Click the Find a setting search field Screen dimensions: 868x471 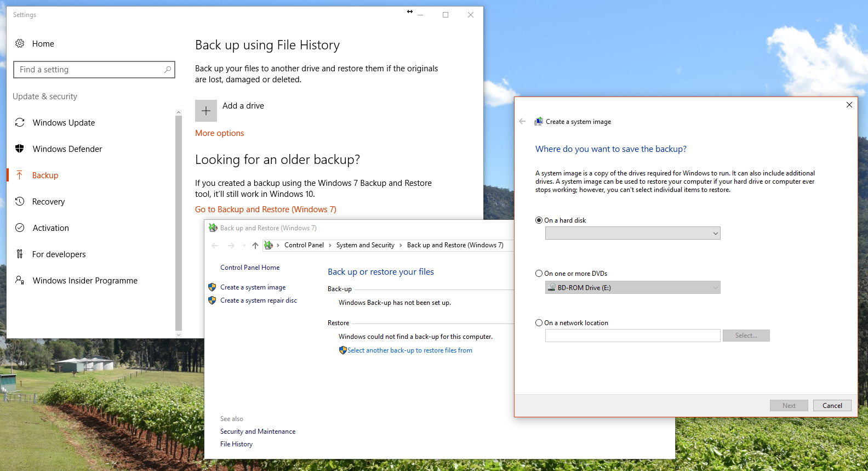click(x=94, y=70)
